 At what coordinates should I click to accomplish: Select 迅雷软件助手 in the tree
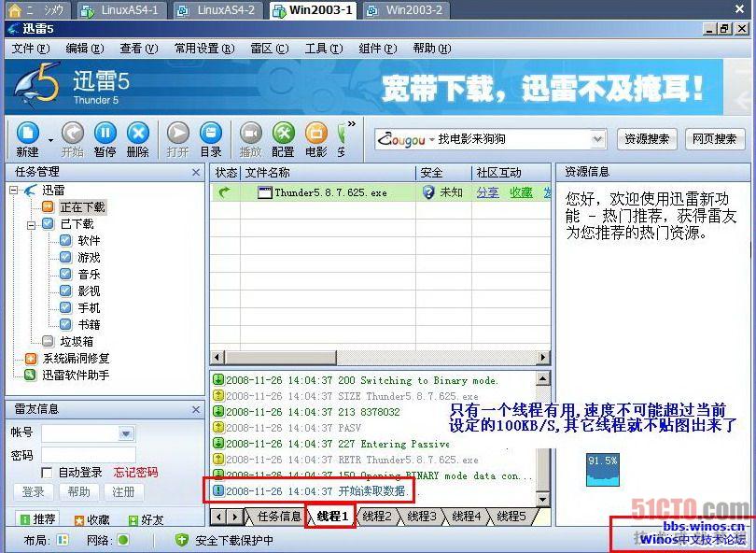coord(76,375)
